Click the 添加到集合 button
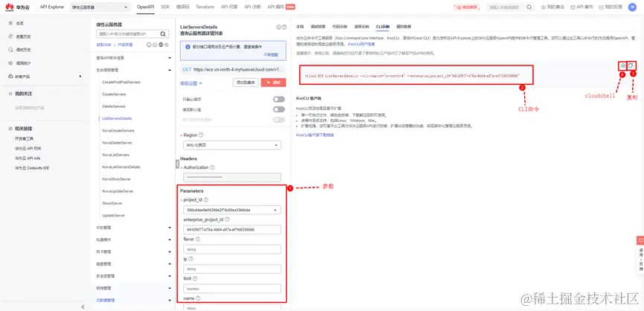 pyautogui.click(x=246, y=83)
